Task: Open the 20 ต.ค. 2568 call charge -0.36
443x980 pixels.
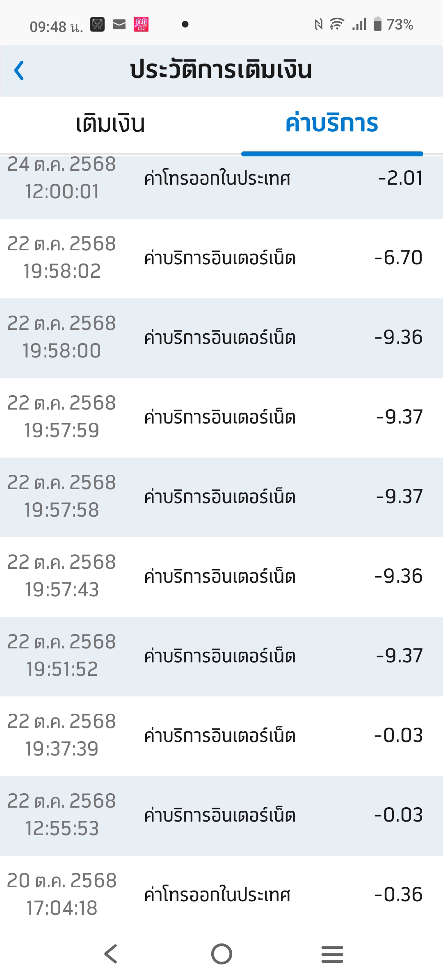Action: tap(221, 895)
